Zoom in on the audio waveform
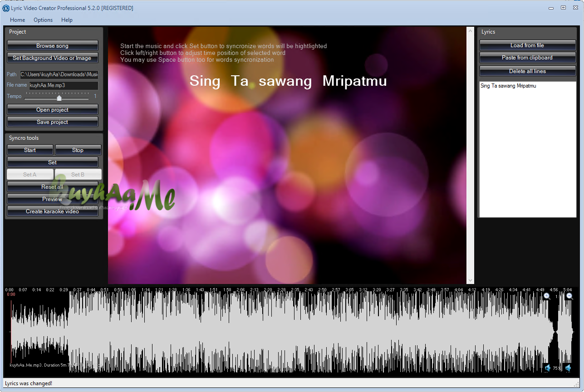 pyautogui.click(x=547, y=296)
